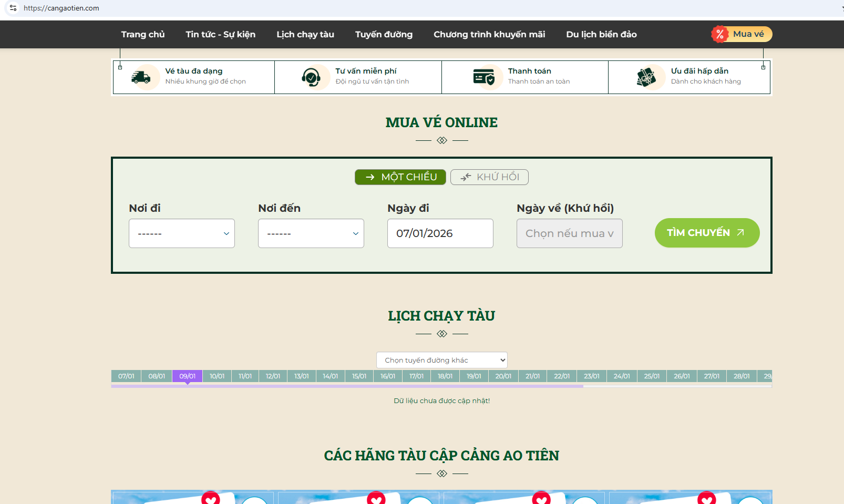
Task: Click the gift icon for Ưu đãi hấp dẫn
Action: [x=646, y=77]
